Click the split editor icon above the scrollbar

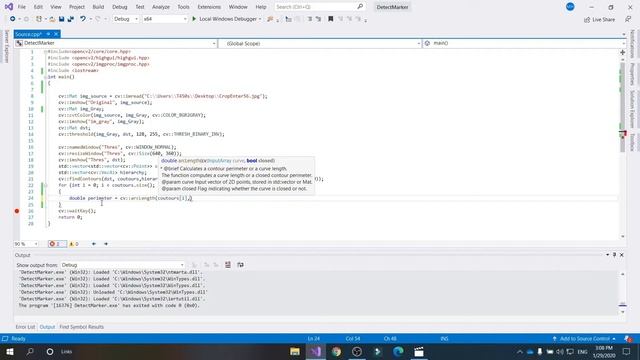tap(622, 52)
